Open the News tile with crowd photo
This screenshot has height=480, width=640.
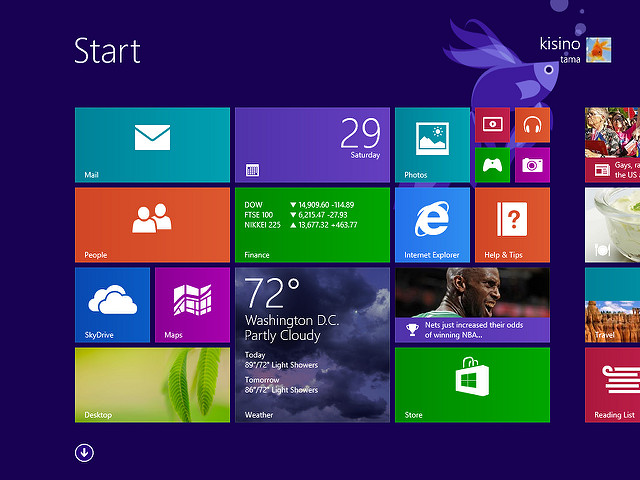click(612, 145)
